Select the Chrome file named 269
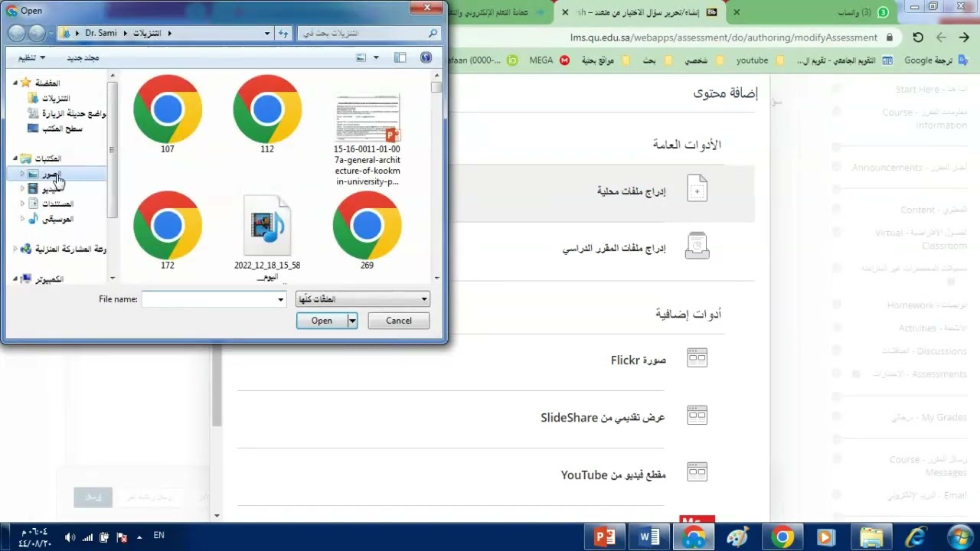The image size is (980, 551). 367,230
